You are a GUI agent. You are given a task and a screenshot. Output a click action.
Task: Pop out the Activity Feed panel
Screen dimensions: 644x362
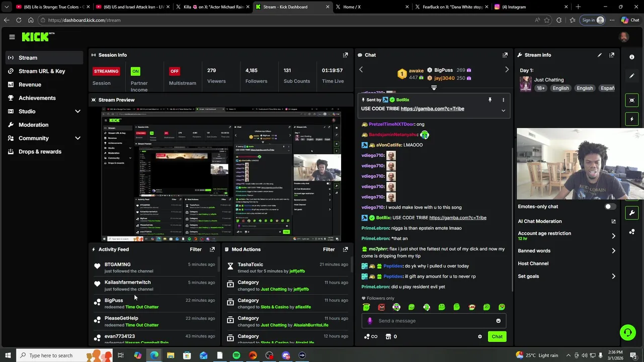[212, 249]
